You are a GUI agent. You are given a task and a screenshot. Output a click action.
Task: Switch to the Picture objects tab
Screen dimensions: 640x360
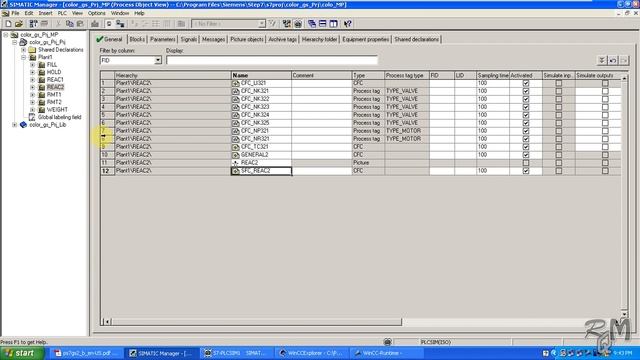(247, 40)
